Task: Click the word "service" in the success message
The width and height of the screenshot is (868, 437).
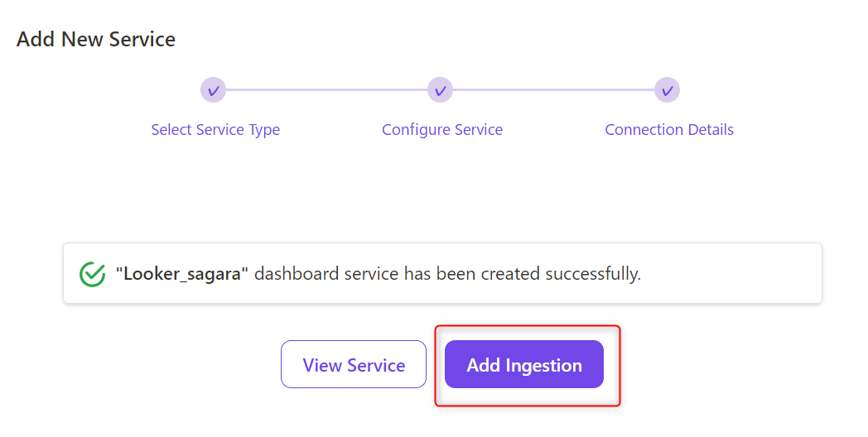Action: [x=371, y=274]
